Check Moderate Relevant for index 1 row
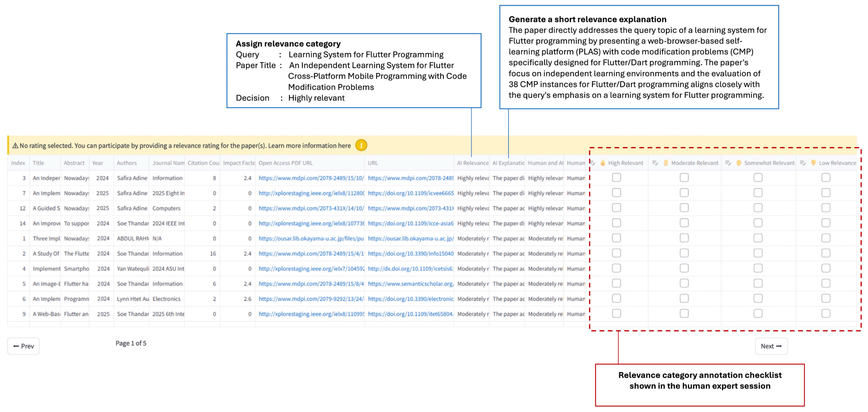The width and height of the screenshot is (868, 412). coord(684,238)
